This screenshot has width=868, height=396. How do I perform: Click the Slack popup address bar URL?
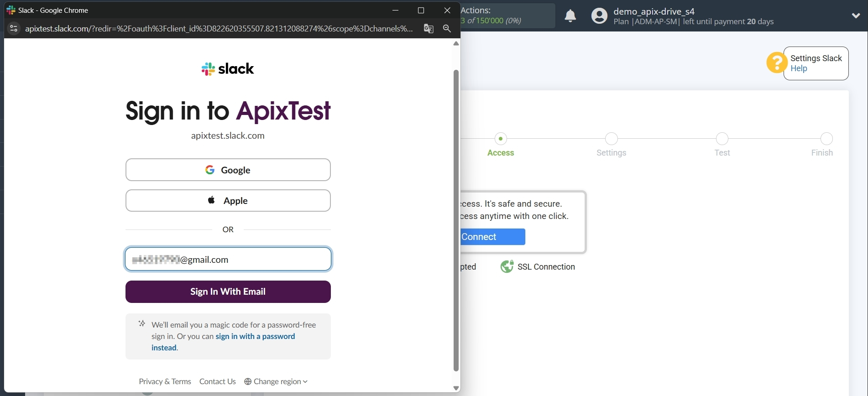click(219, 29)
